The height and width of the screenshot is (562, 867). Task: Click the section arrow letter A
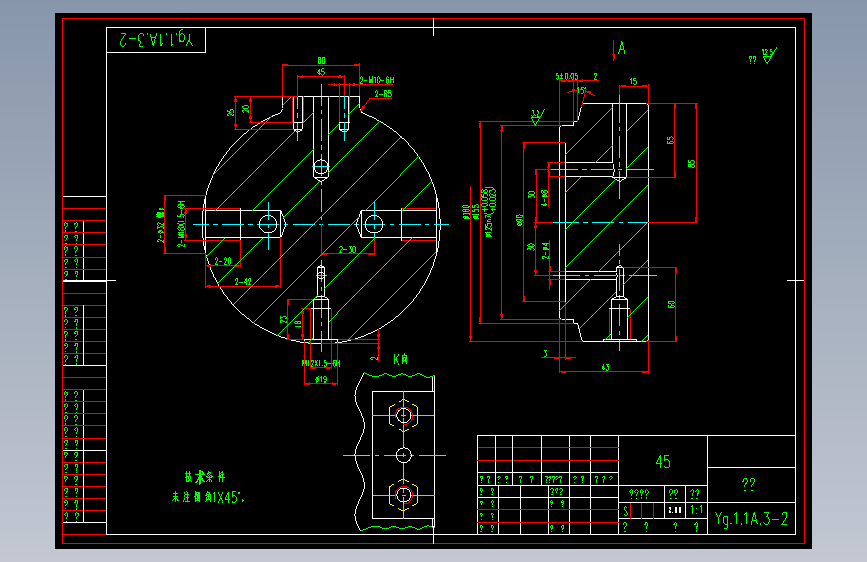pyautogui.click(x=621, y=48)
